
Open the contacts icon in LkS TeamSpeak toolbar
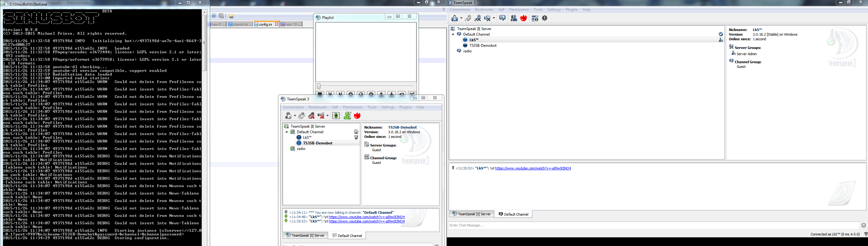click(x=514, y=18)
